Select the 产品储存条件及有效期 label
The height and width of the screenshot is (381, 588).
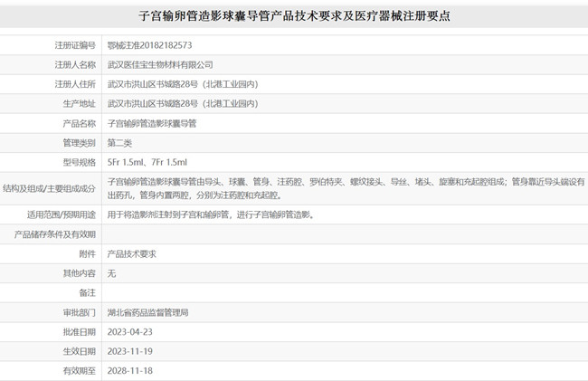55,234
